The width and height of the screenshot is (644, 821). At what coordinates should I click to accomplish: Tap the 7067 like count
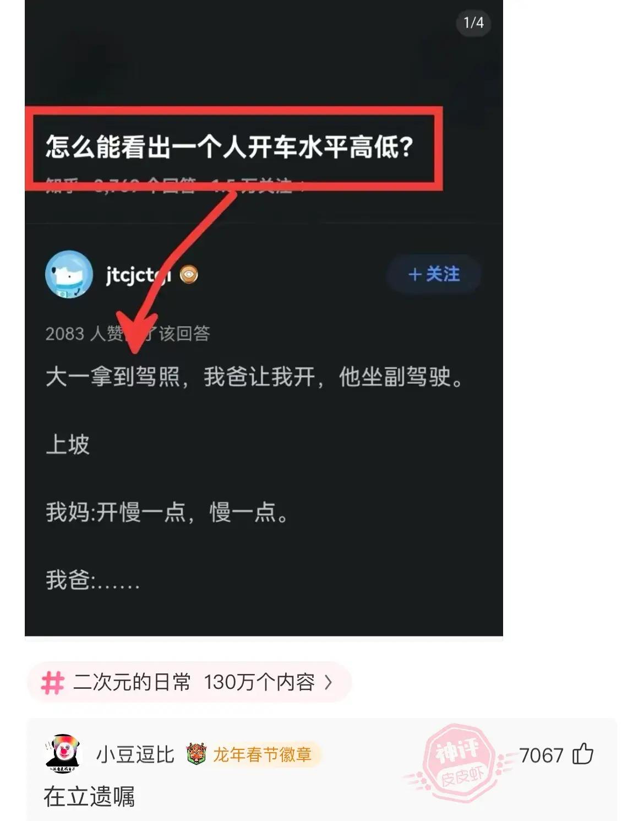tap(541, 755)
